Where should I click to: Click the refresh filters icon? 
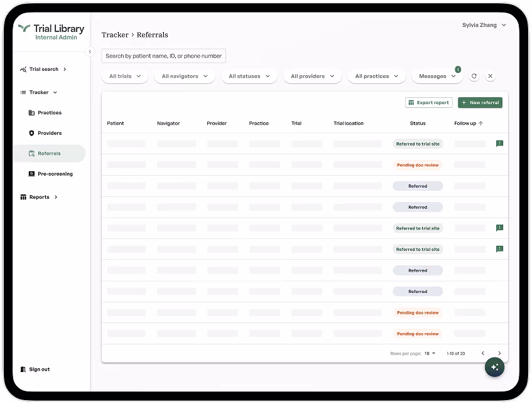coord(474,76)
